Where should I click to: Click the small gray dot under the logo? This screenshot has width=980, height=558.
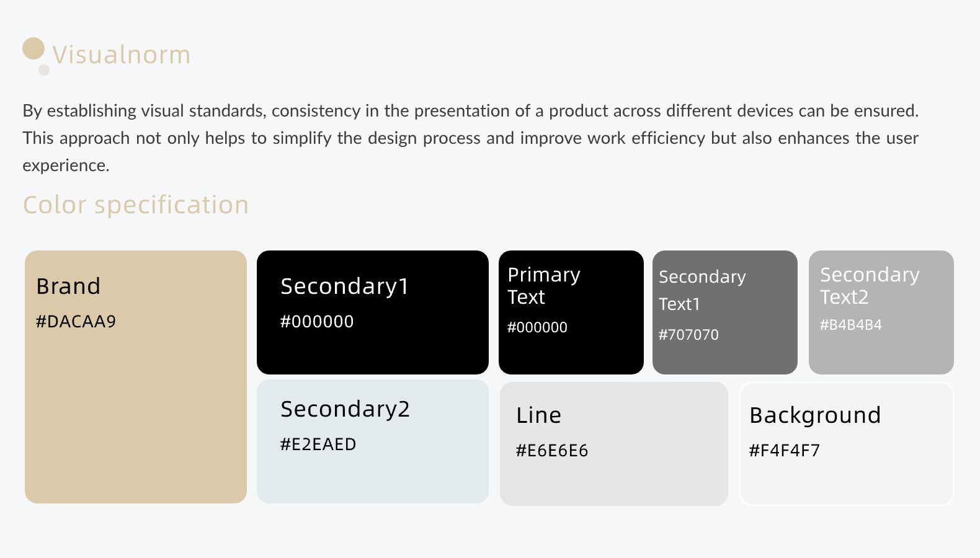pos(44,70)
